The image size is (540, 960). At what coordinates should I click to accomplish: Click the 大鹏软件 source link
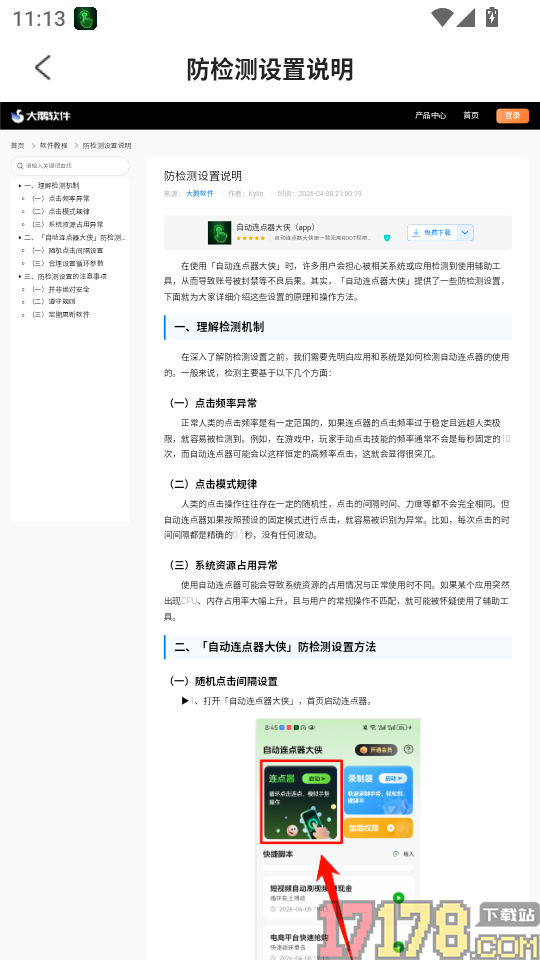pyautogui.click(x=200, y=193)
